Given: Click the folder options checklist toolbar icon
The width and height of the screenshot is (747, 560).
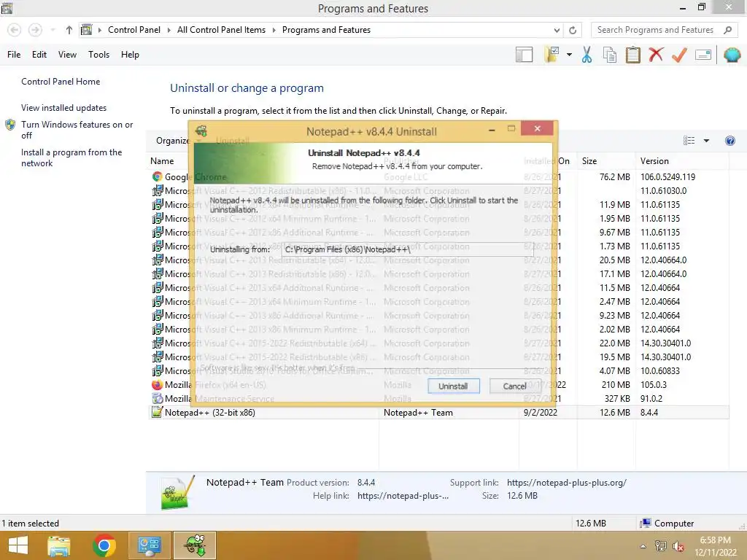Looking at the screenshot, I should coord(552,55).
